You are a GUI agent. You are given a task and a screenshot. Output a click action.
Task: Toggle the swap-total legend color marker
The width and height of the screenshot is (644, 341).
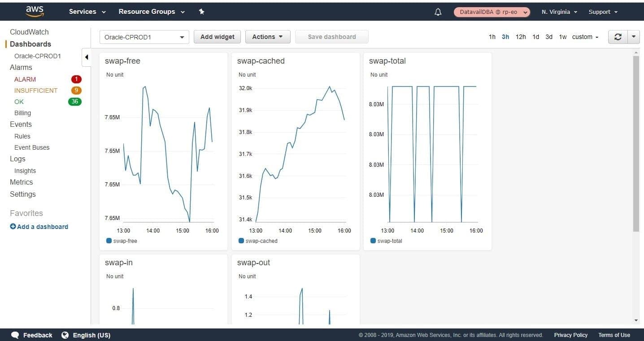[x=373, y=241]
